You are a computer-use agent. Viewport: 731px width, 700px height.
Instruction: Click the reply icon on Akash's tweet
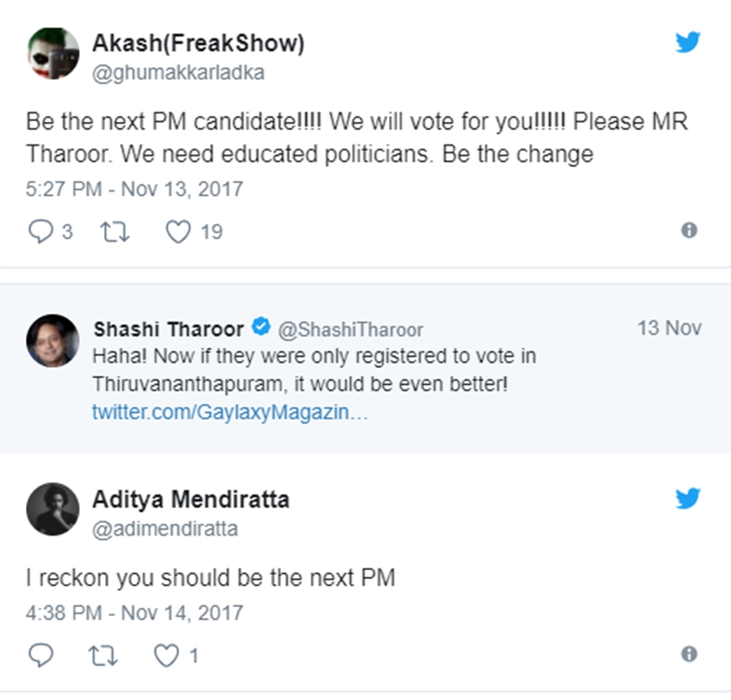[40, 231]
